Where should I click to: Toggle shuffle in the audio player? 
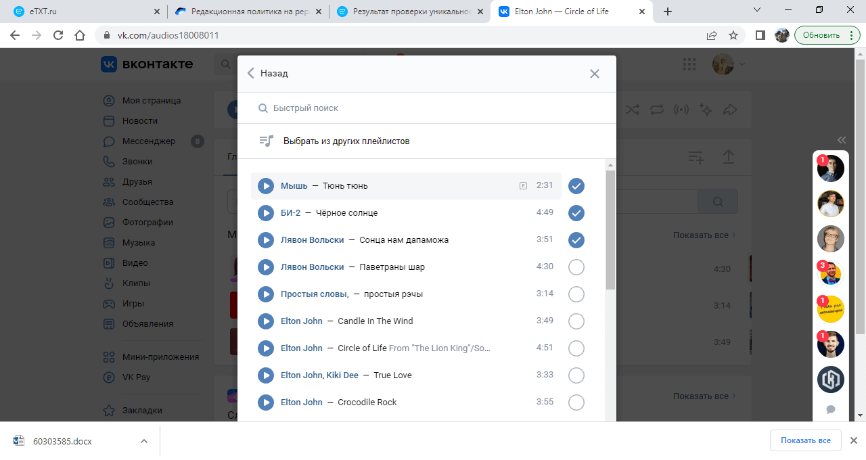click(x=632, y=110)
